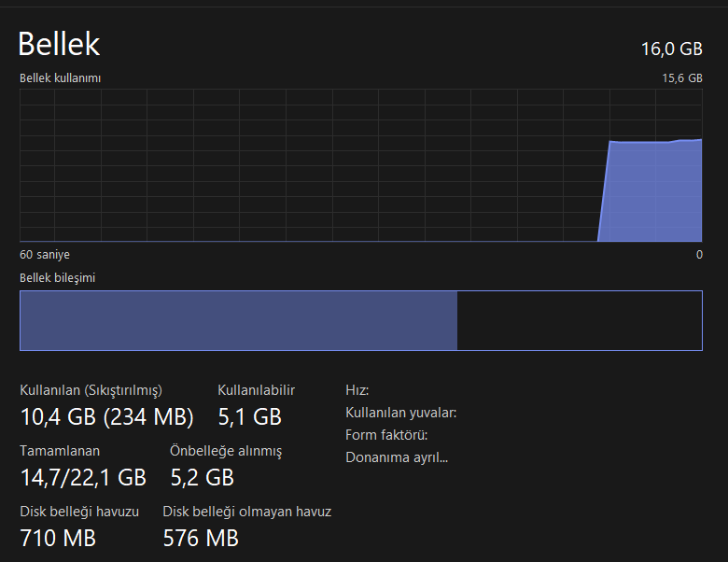728x562 pixels.
Task: Click the Kullanılan yuvalar: label
Action: pos(400,413)
